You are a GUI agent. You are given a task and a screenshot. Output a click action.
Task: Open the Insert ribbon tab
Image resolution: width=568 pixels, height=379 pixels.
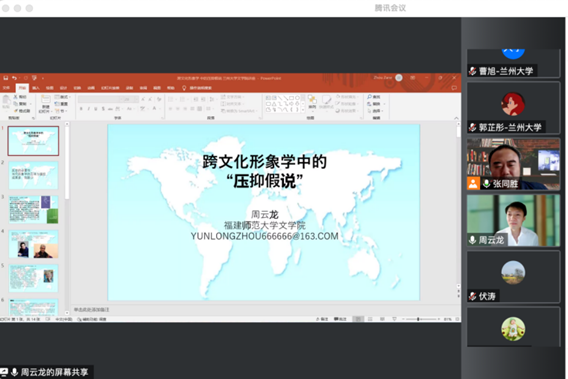[36, 88]
